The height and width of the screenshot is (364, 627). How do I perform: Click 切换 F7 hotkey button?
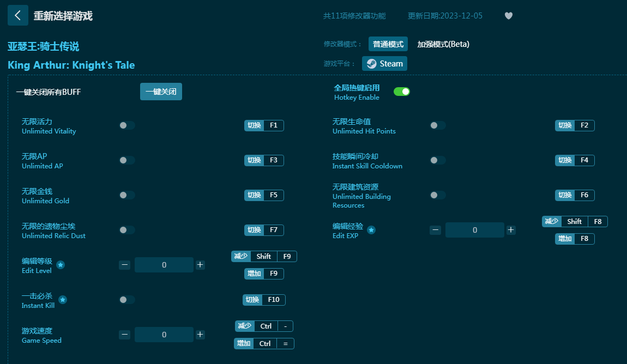click(x=264, y=230)
